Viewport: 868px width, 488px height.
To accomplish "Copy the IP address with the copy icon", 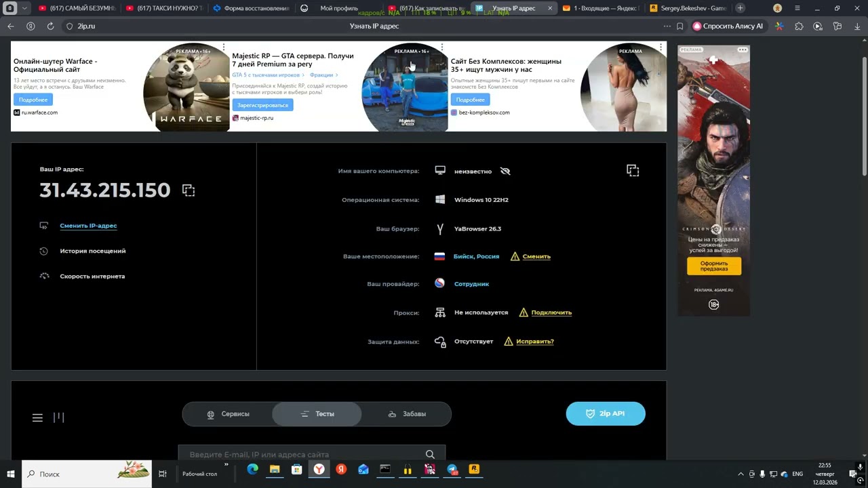I will [x=189, y=190].
